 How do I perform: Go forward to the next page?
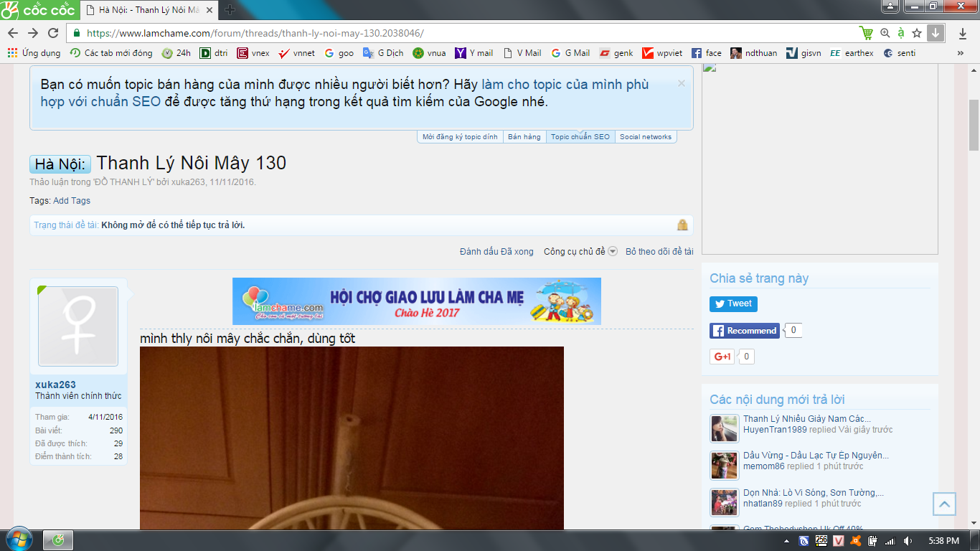(33, 33)
